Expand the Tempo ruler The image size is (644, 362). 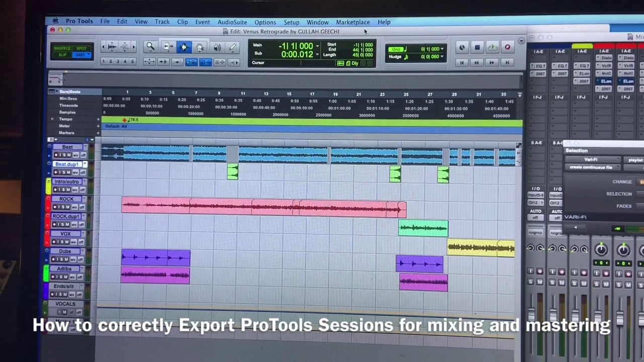pos(52,119)
